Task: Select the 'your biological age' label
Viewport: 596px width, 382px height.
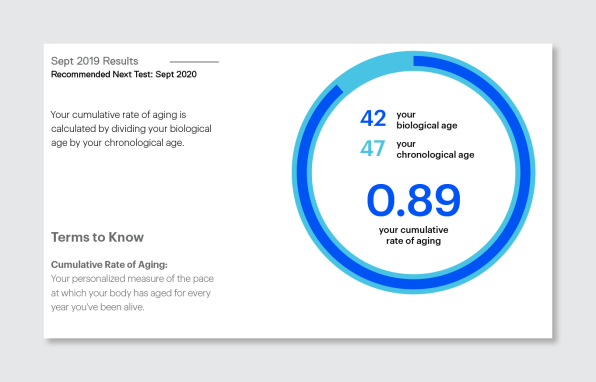Action: 426,120
